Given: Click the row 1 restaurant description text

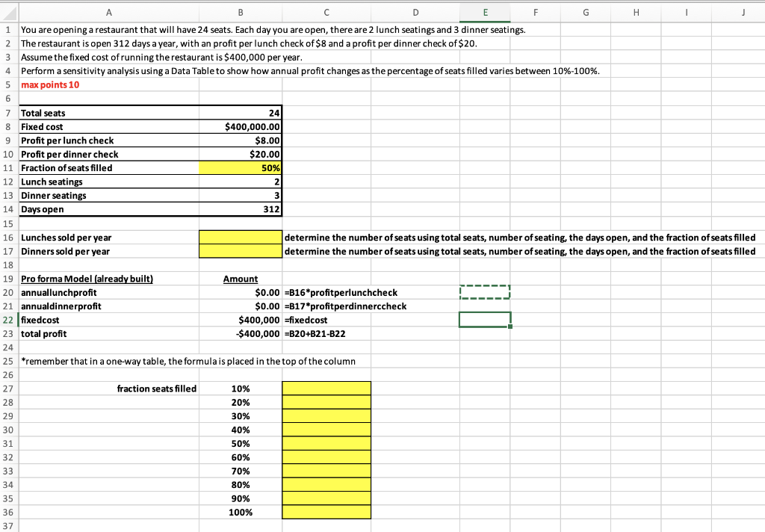Looking at the screenshot, I should point(273,30).
